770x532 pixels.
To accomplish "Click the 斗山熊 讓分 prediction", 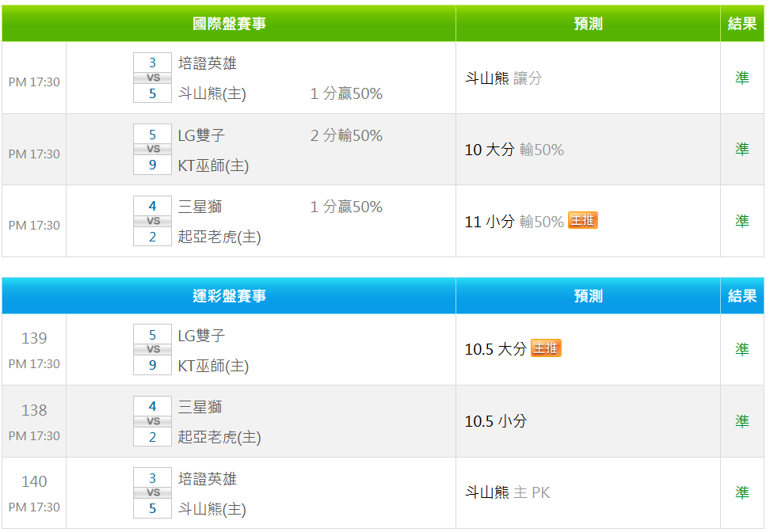I will pos(503,78).
